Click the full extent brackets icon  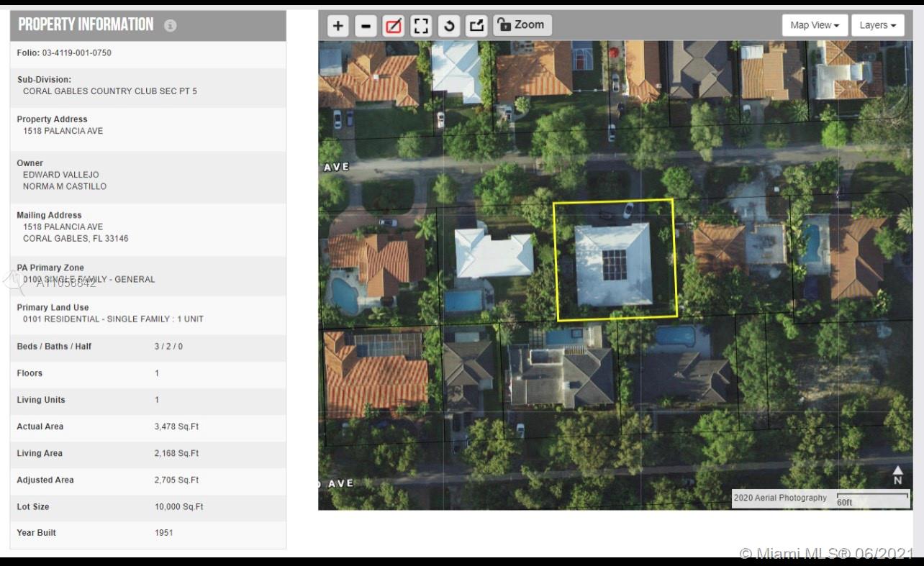(x=421, y=27)
